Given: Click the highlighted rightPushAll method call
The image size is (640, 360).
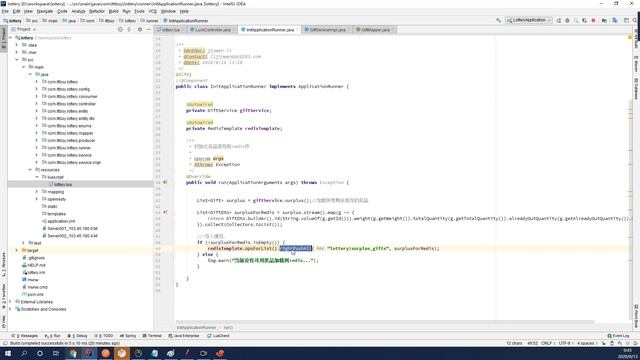Looking at the screenshot, I should point(296,248).
